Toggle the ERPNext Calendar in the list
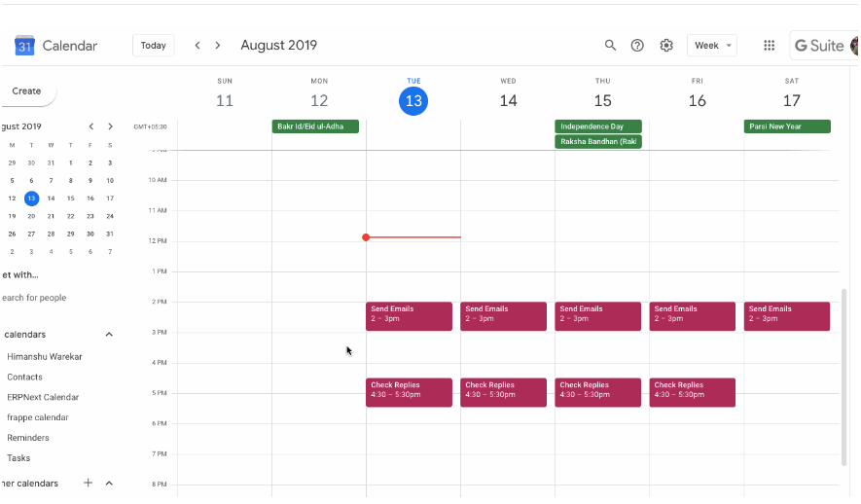 (x=43, y=397)
